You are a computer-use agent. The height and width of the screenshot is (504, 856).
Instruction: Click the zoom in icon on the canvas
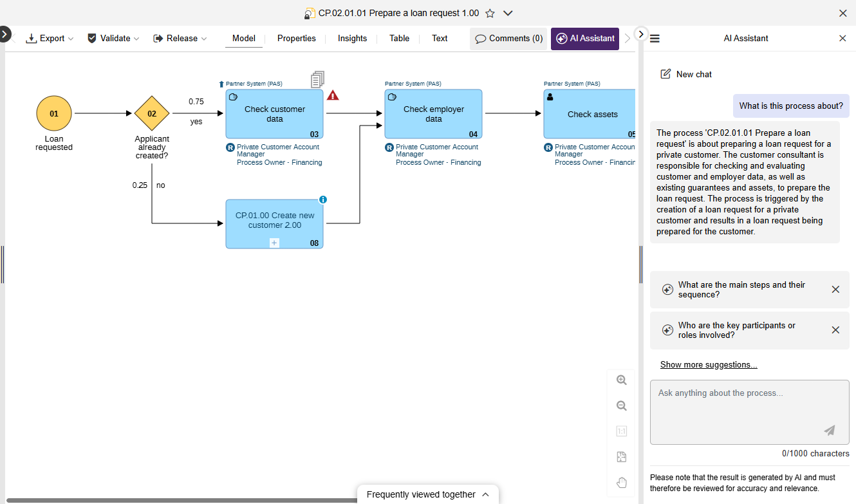621,380
